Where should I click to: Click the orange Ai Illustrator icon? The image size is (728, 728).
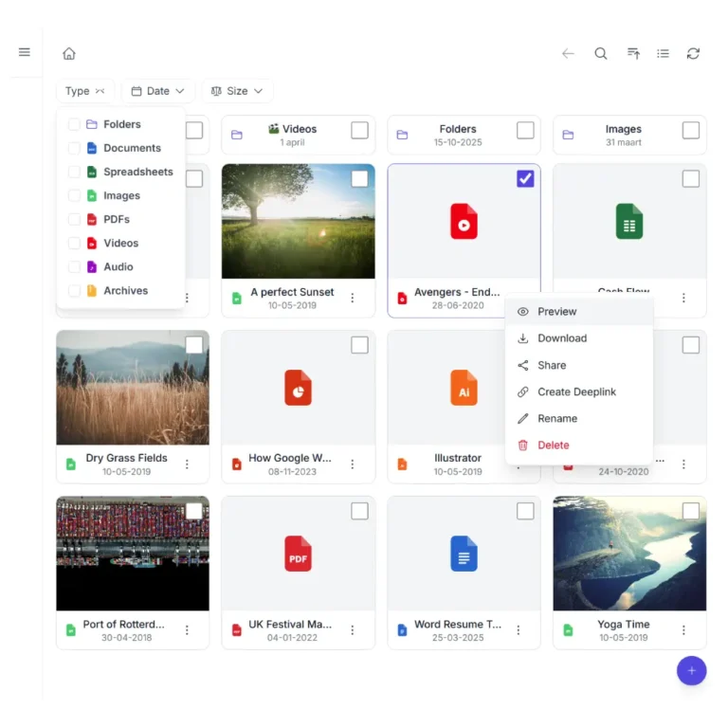[x=464, y=388]
